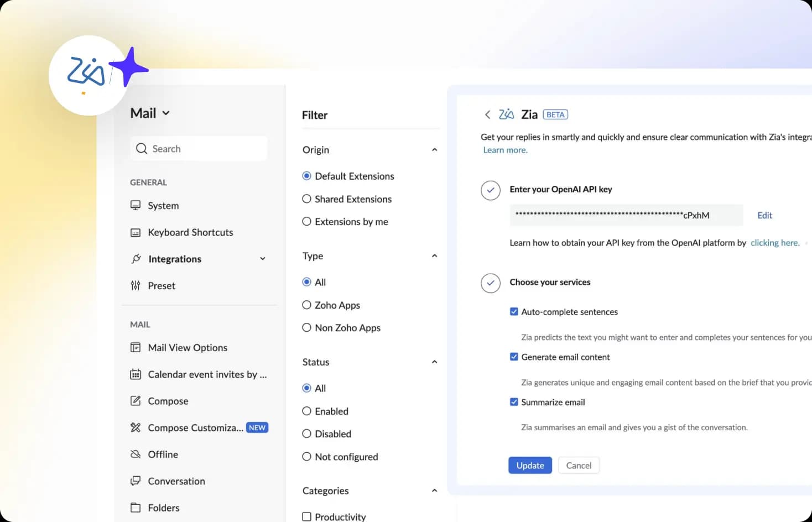Click the search magnifier icon
This screenshot has height=522, width=812.
142,149
